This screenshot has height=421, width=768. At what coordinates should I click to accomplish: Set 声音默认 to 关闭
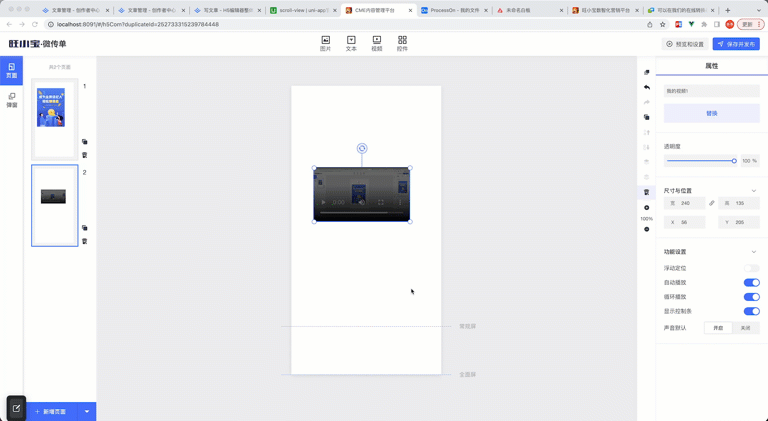coord(745,328)
